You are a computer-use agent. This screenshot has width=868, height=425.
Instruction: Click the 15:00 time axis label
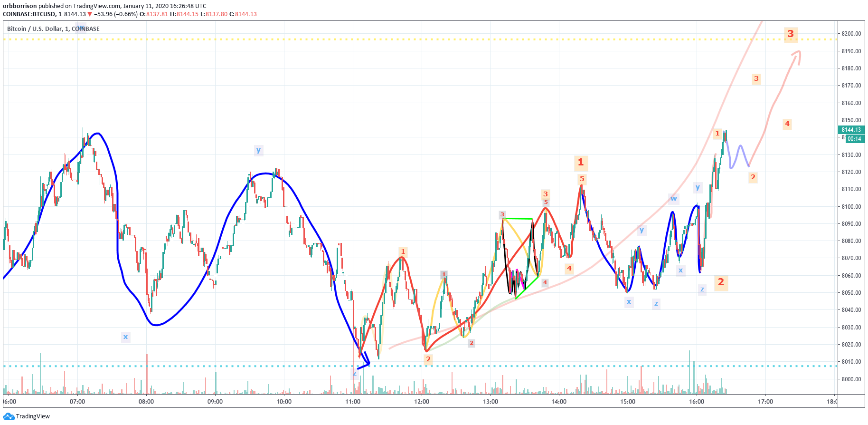click(628, 402)
